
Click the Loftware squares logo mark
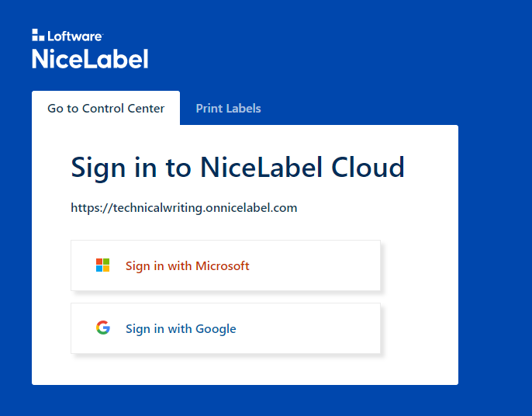tap(39, 35)
